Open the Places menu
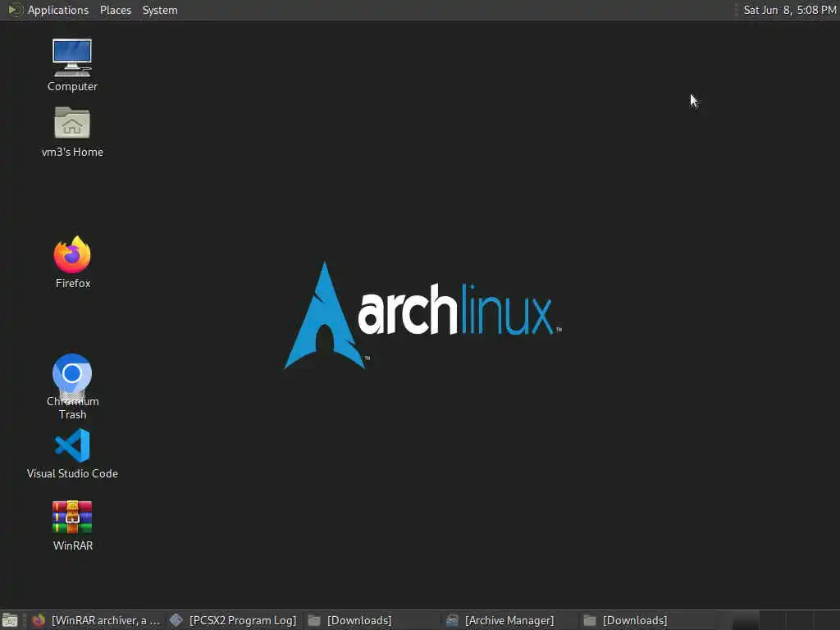Screen dimensions: 840x630 point(115,10)
